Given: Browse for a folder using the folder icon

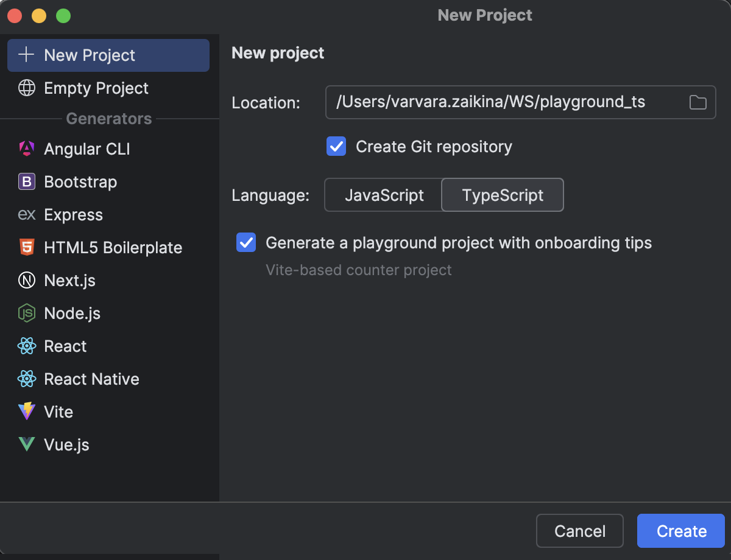Looking at the screenshot, I should [x=697, y=102].
